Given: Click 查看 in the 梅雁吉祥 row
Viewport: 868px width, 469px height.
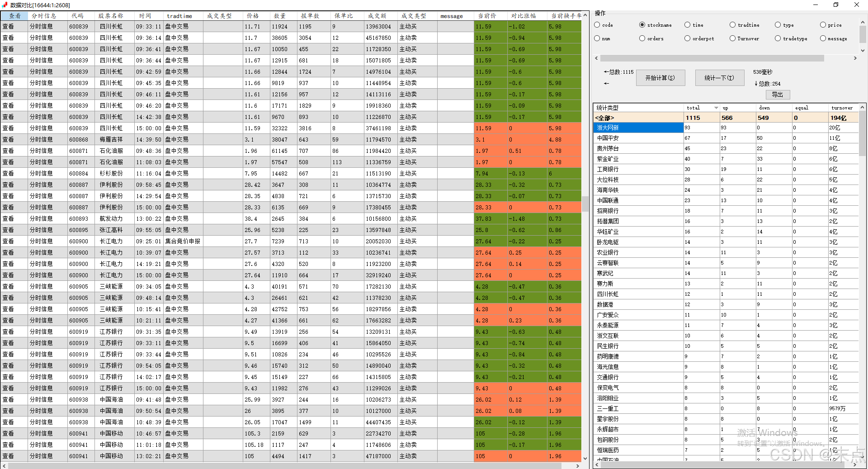Looking at the screenshot, I should (8, 139).
